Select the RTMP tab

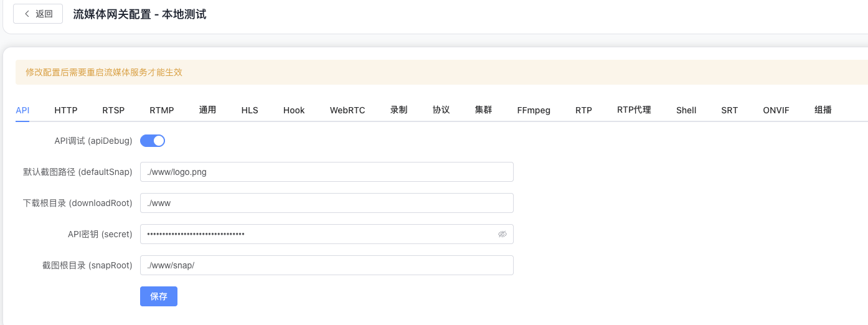[162, 110]
